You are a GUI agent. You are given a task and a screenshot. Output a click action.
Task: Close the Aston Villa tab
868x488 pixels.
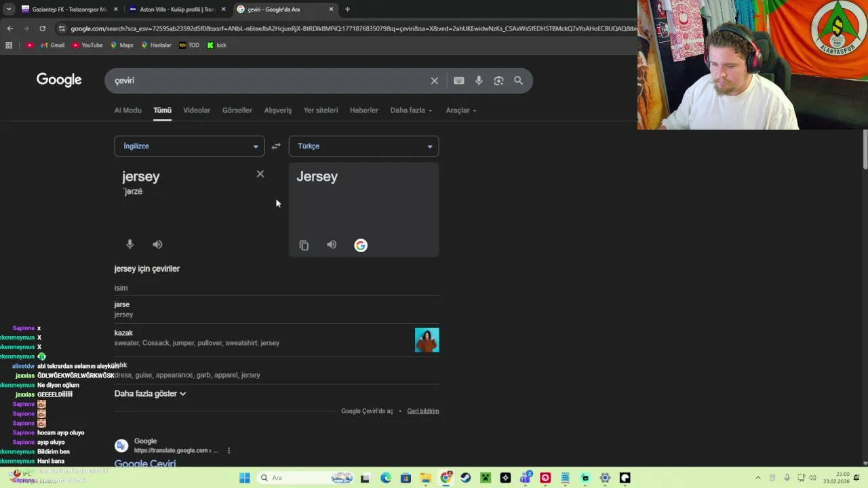click(224, 9)
